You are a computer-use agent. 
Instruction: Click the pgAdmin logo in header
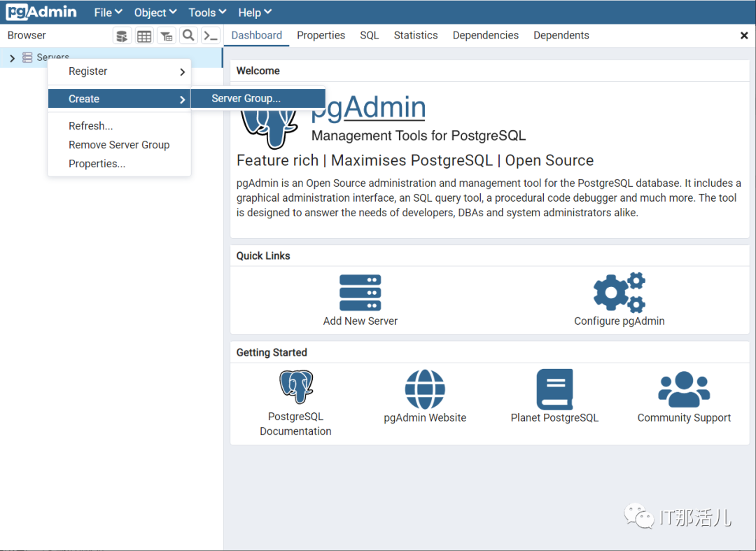[41, 12]
